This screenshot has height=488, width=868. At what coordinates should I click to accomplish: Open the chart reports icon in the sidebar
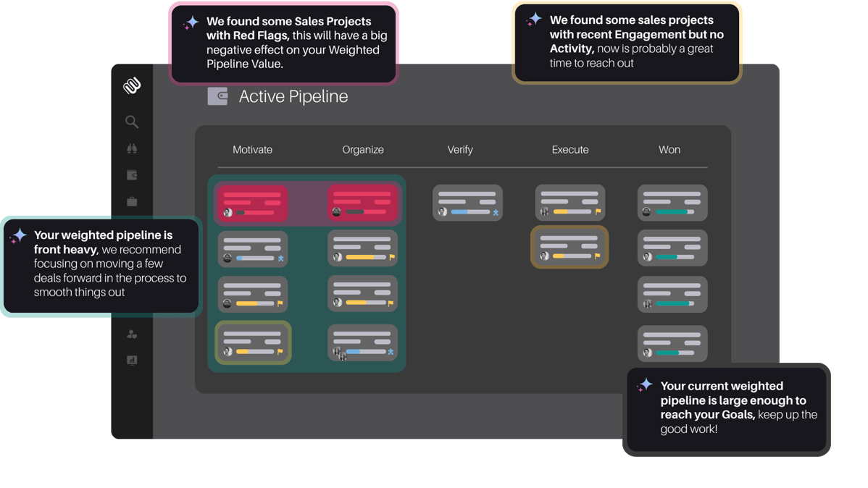click(x=131, y=361)
